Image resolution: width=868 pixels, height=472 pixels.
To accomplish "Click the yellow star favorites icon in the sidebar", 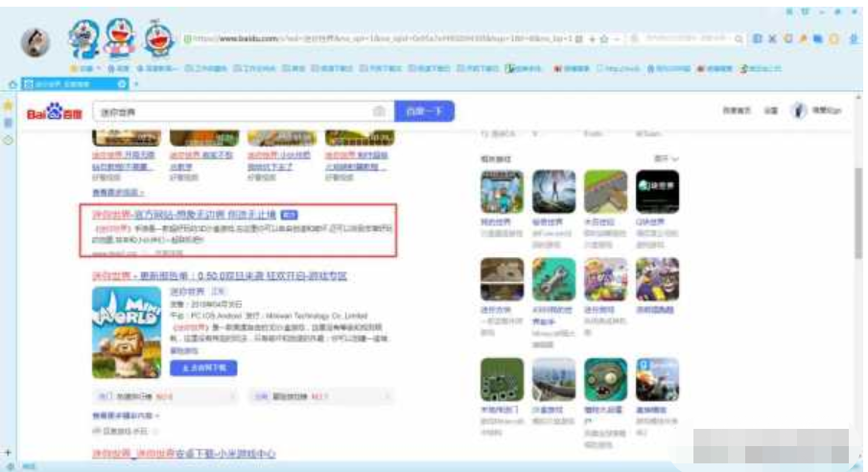I will coord(9,105).
